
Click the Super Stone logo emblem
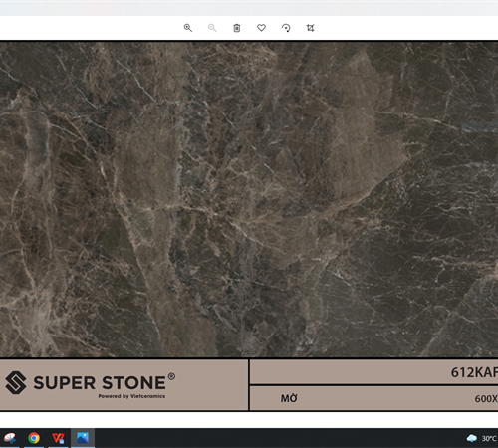tap(16, 382)
